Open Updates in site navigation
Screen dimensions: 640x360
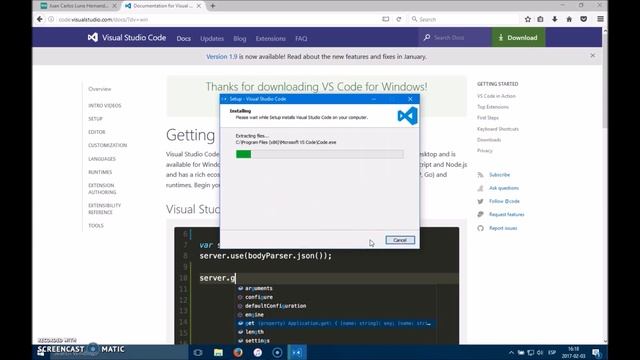point(212,38)
